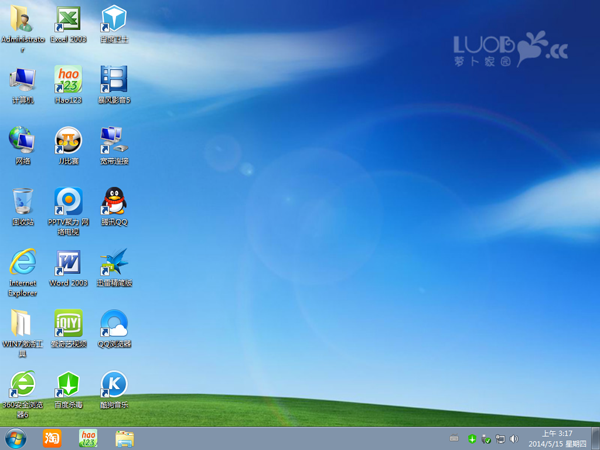Launch the Excel 2003 shortcut

[x=68, y=19]
